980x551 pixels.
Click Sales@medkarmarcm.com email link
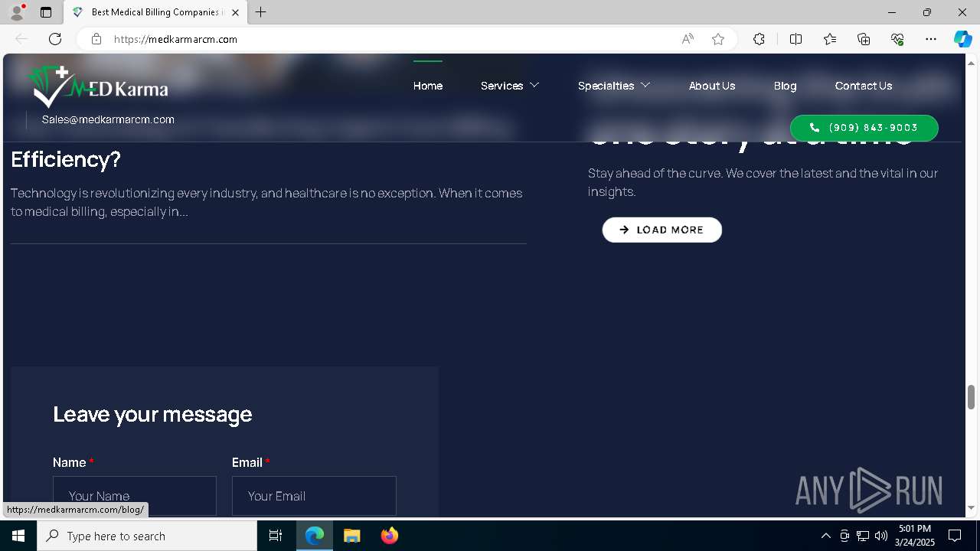(x=108, y=119)
